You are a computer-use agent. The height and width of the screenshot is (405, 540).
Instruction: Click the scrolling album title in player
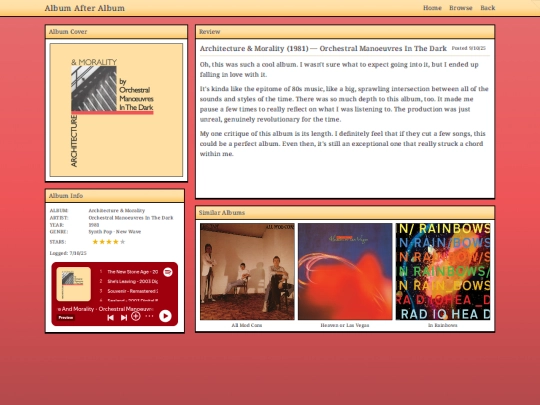pos(105,309)
